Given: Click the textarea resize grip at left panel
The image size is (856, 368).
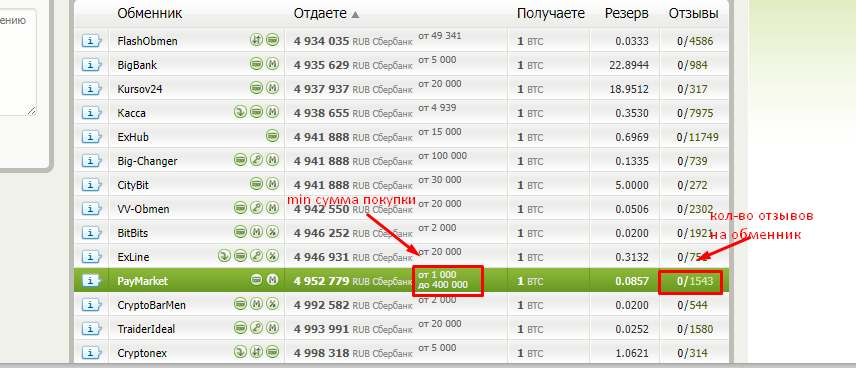Looking at the screenshot, I should pos(31,110).
